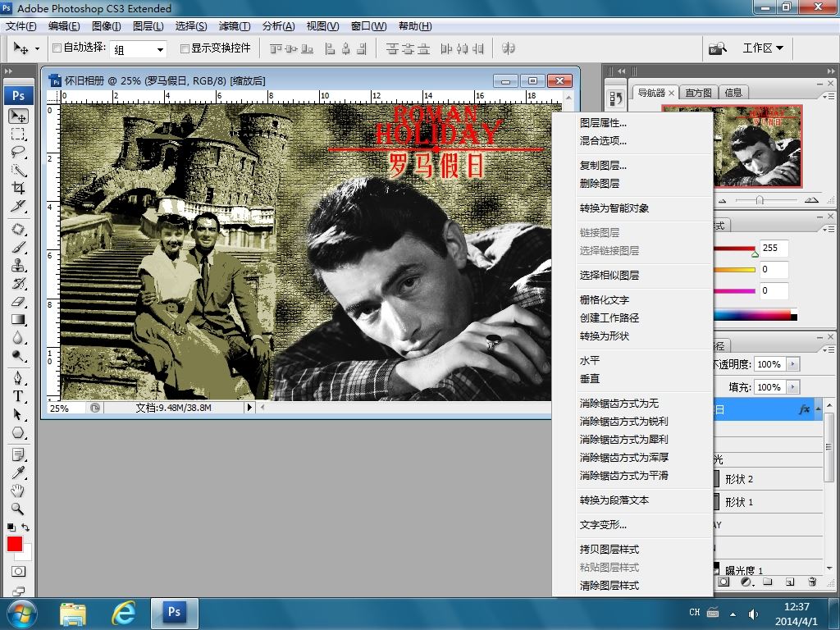
Task: Select the Path Selection tool
Action: tap(18, 414)
